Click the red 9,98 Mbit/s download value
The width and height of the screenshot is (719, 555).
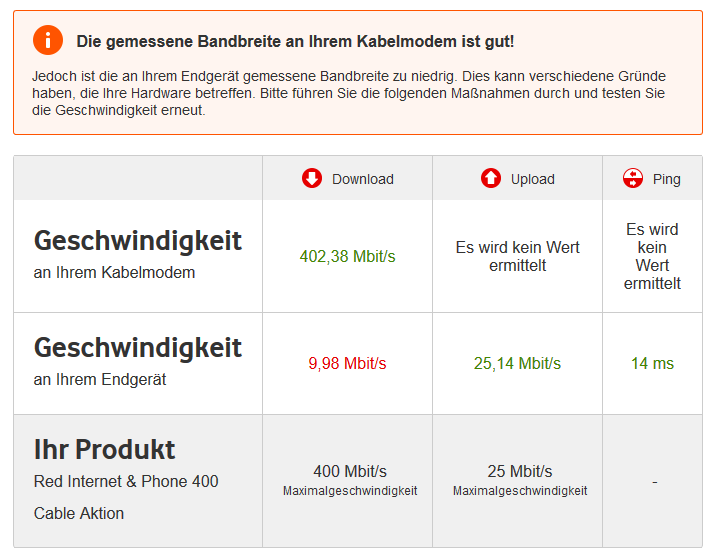coord(347,364)
